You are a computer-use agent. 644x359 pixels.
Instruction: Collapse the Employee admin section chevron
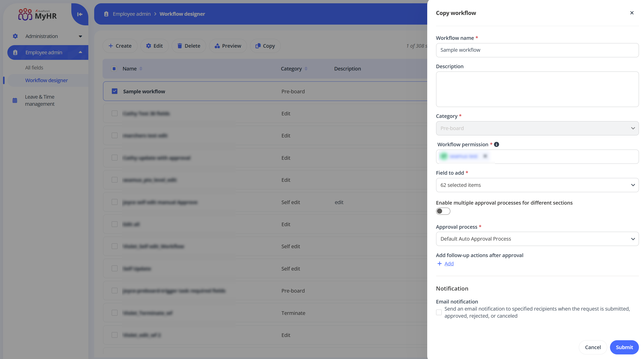coord(81,52)
